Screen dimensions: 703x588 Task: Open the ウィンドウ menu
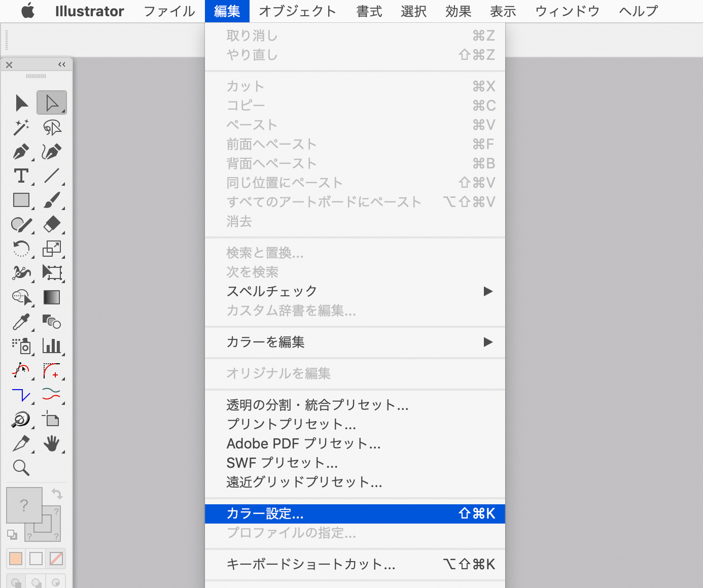click(x=568, y=11)
